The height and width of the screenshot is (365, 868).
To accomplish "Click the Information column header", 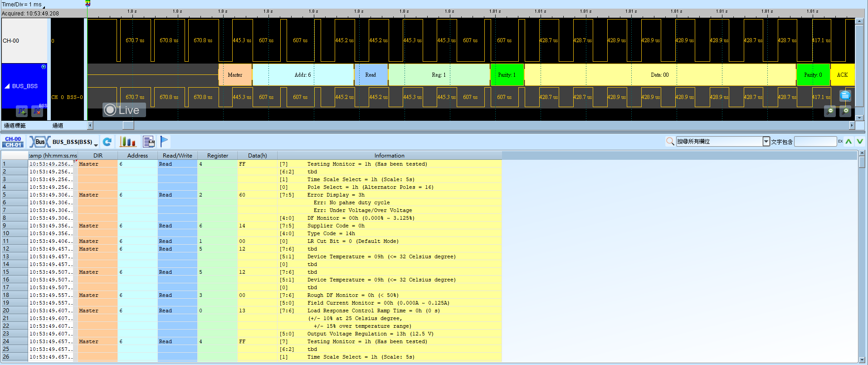I will point(390,155).
